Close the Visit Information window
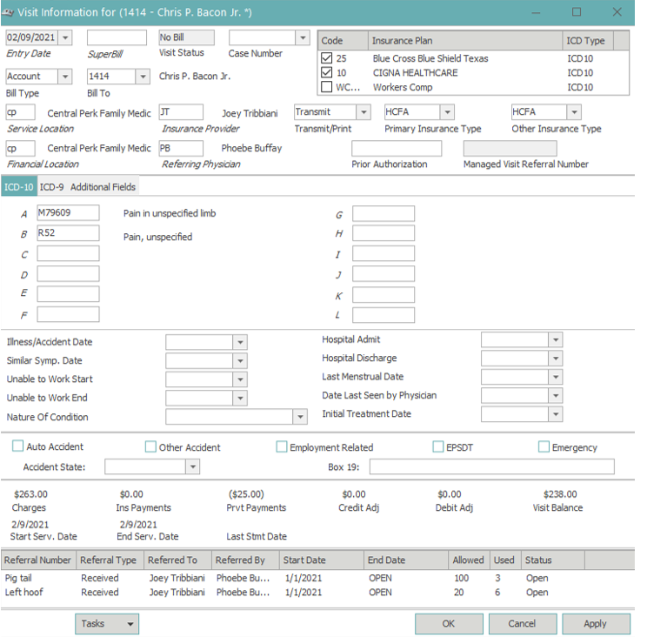Viewport: 647px width, 644px height. (617, 12)
